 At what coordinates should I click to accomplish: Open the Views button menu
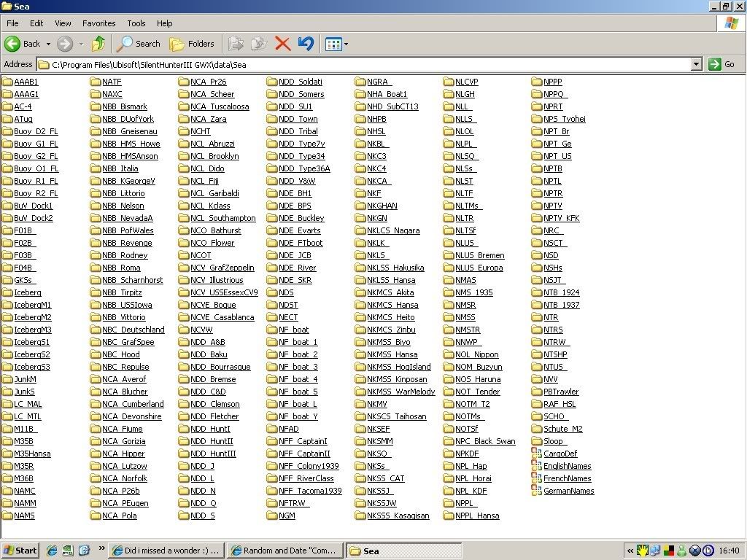pos(336,44)
